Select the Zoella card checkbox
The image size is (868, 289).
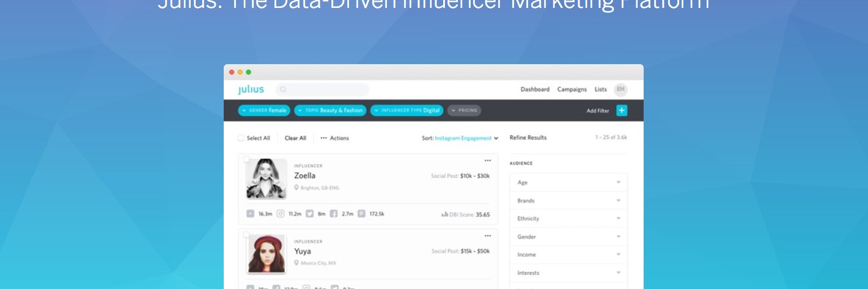246,159
